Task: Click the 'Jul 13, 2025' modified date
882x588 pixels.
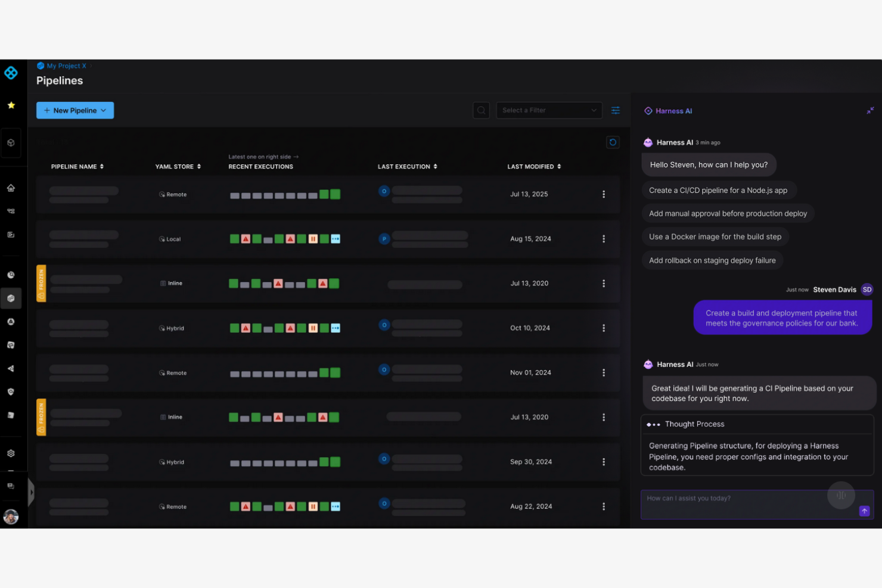Action: (529, 194)
